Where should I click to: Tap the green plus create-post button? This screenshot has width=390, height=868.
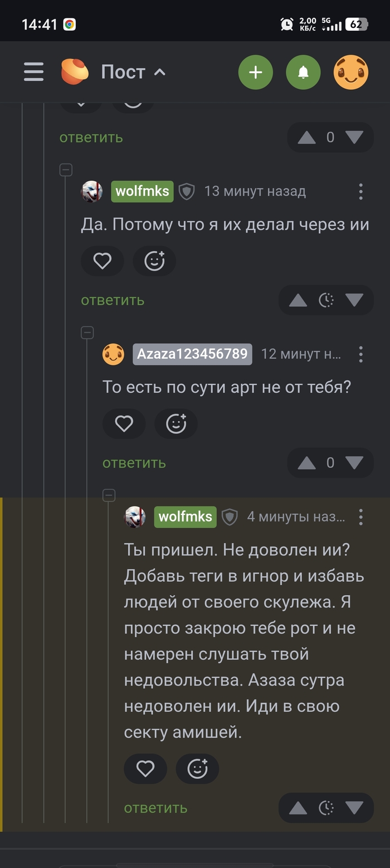[256, 72]
